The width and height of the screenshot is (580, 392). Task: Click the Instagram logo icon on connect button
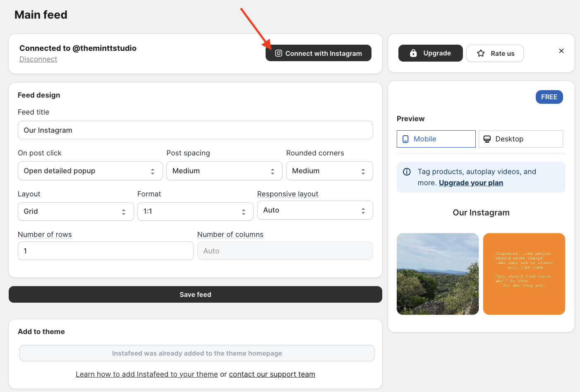[x=278, y=53]
